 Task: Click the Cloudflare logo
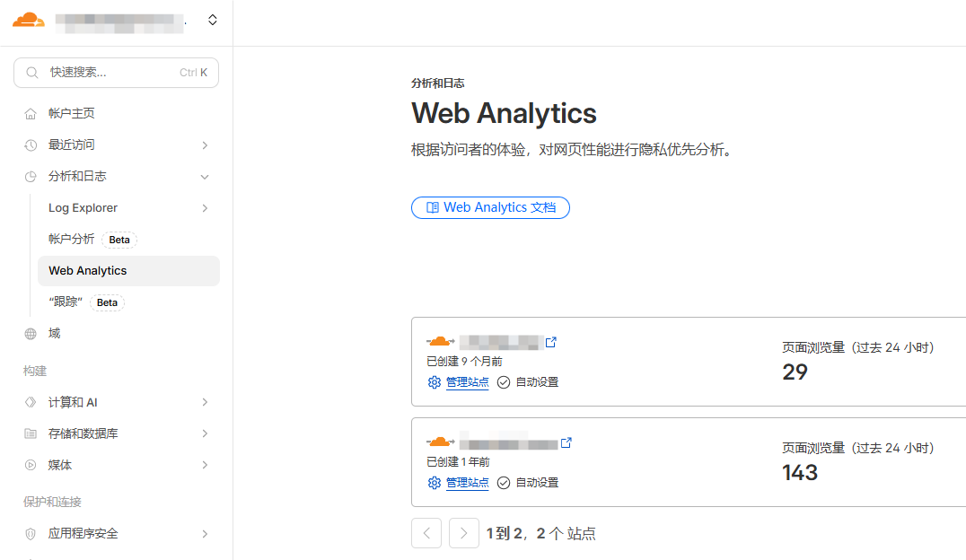(29, 21)
